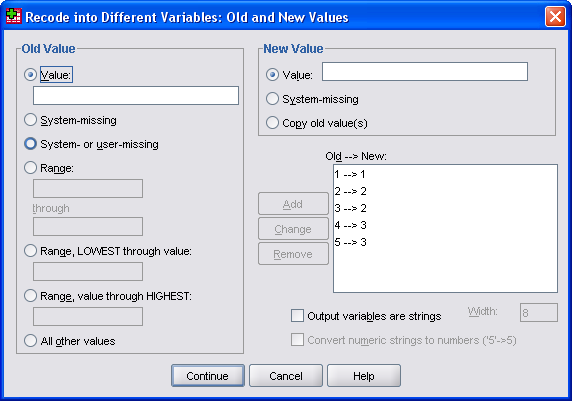Click the 'Old Value' group heading
The height and width of the screenshot is (401, 572).
tap(48, 49)
